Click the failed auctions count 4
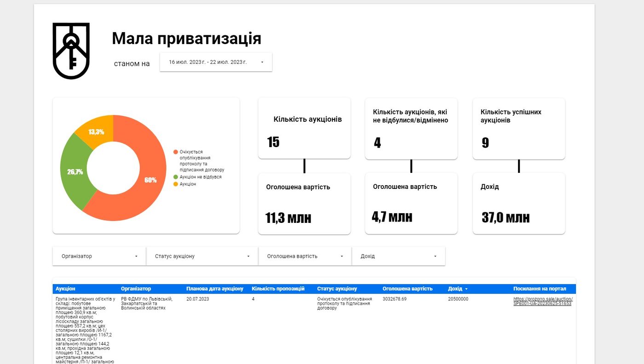Image resolution: width=644 pixels, height=364 pixels. pyautogui.click(x=377, y=142)
